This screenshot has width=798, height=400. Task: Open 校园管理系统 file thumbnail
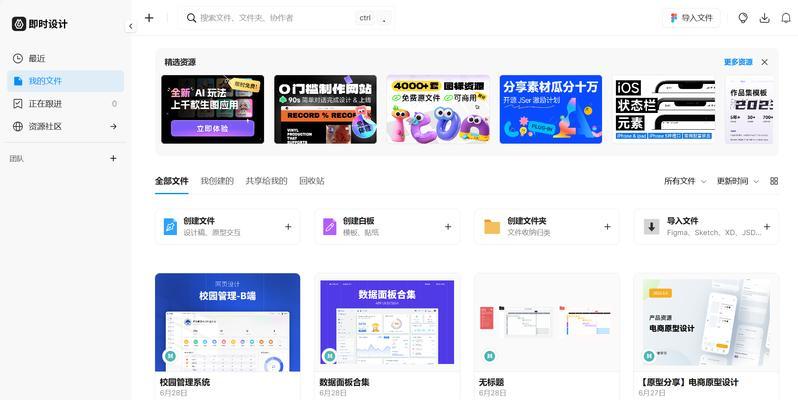[227, 322]
